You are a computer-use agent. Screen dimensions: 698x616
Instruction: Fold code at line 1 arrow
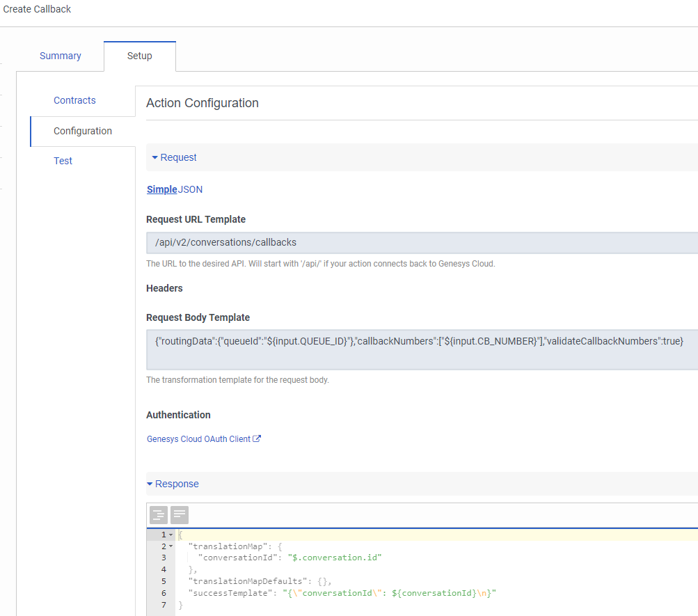coord(170,535)
